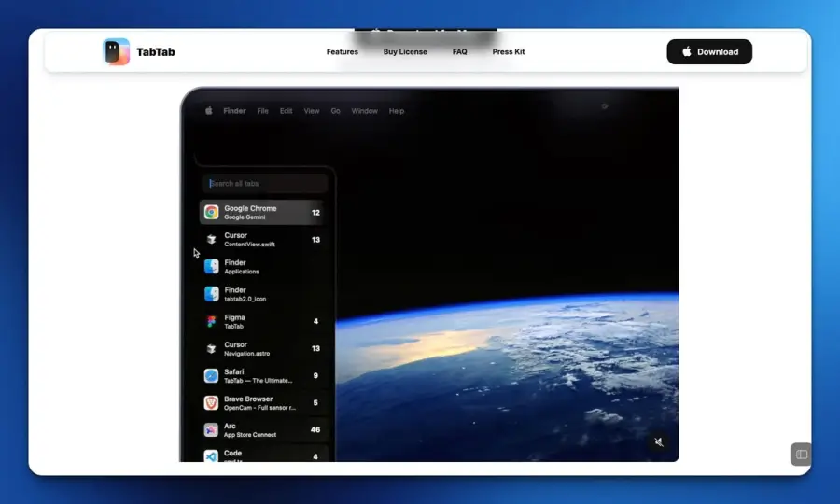Viewport: 840px width, 504px height.
Task: Click the Cursor Navigation.astro icon
Action: coord(212,349)
